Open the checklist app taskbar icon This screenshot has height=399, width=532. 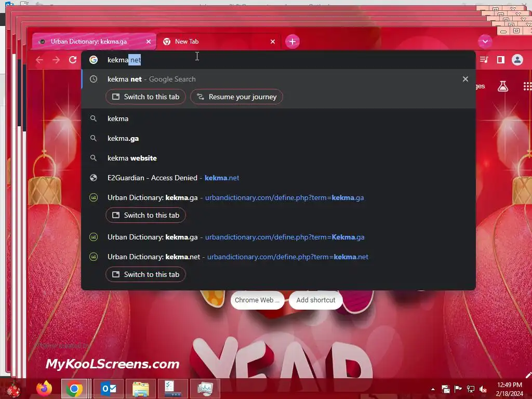pyautogui.click(x=172, y=389)
